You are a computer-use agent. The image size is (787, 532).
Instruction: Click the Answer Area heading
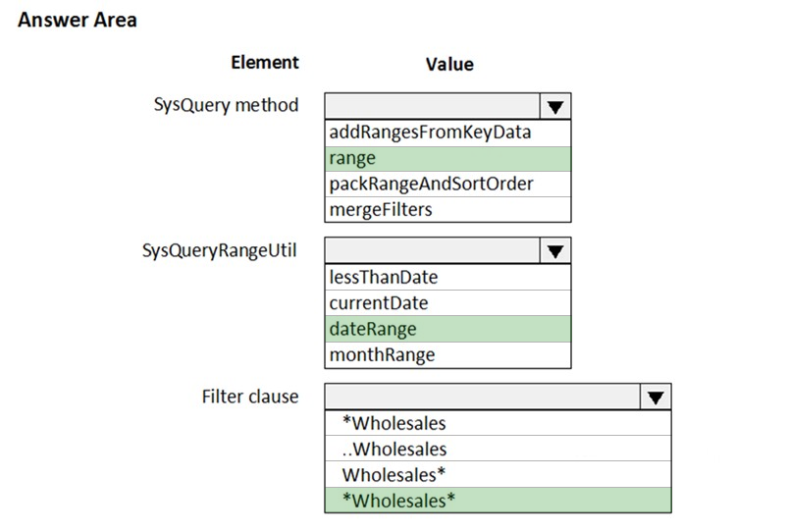[78, 20]
